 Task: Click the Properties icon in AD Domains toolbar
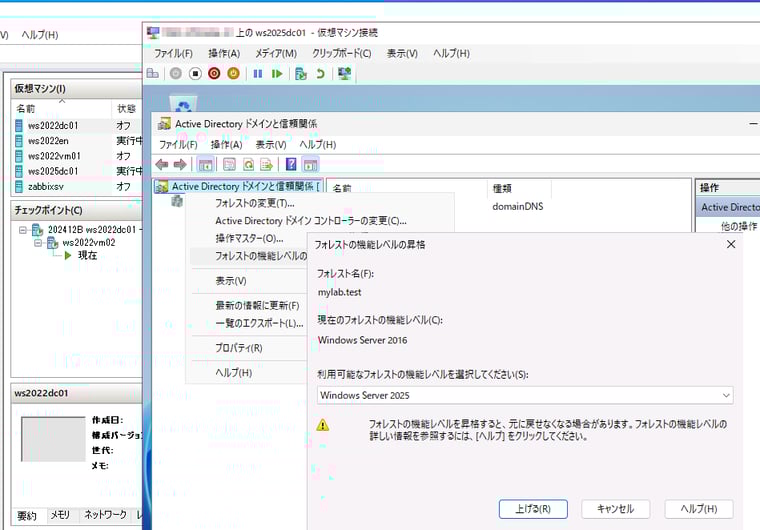(229, 165)
